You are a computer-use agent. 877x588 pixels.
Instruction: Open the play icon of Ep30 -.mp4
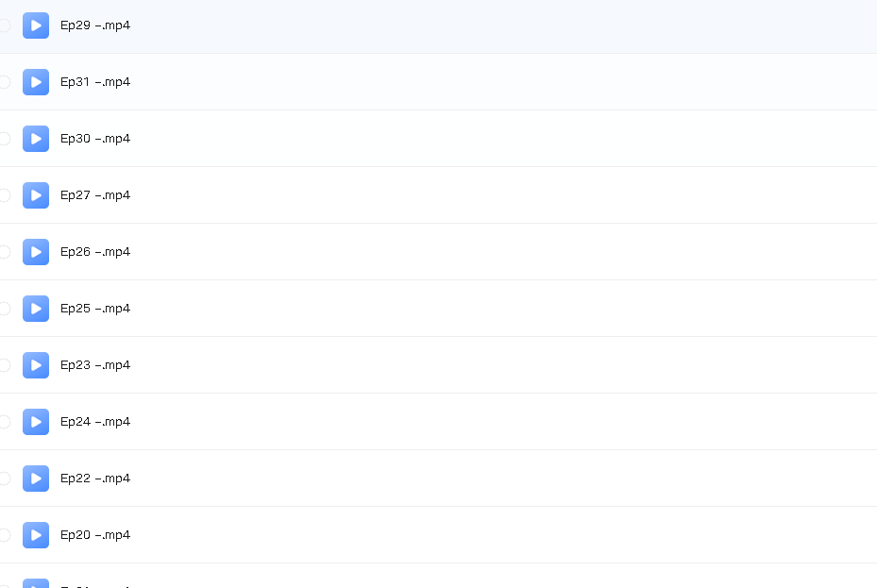(36, 139)
